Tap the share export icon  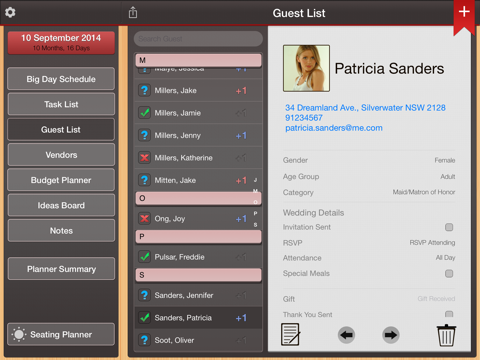coord(133,12)
